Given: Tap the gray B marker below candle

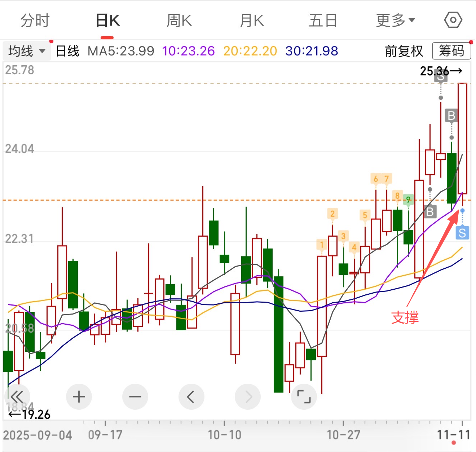Looking at the screenshot, I should pos(430,211).
